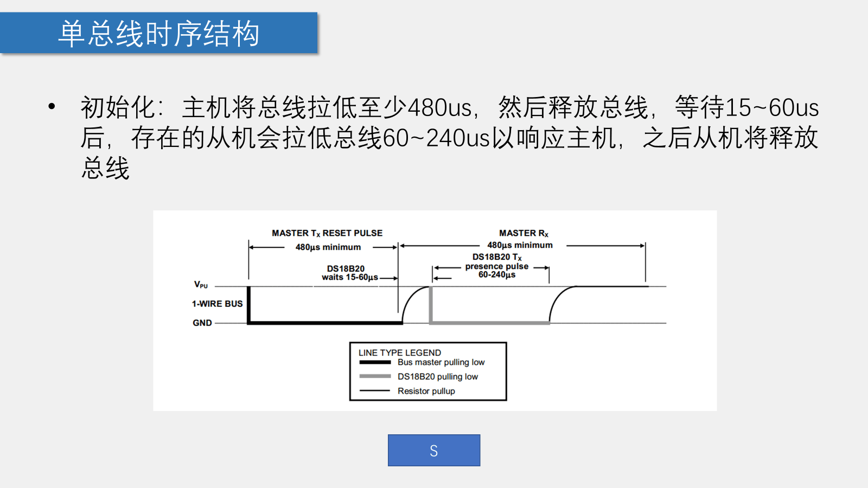The width and height of the screenshot is (868, 488).
Task: Click the 初始化 bullet paragraph text
Action: click(449, 137)
